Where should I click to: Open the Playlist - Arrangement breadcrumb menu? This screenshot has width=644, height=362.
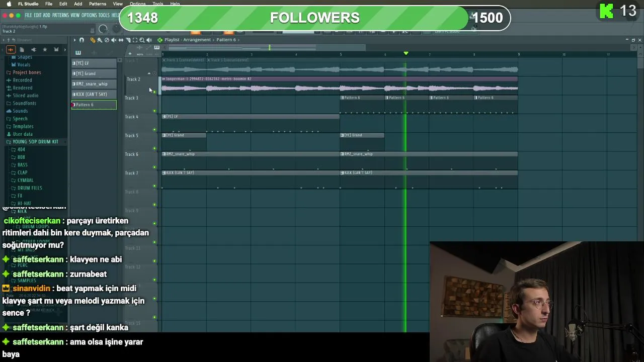coord(188,40)
